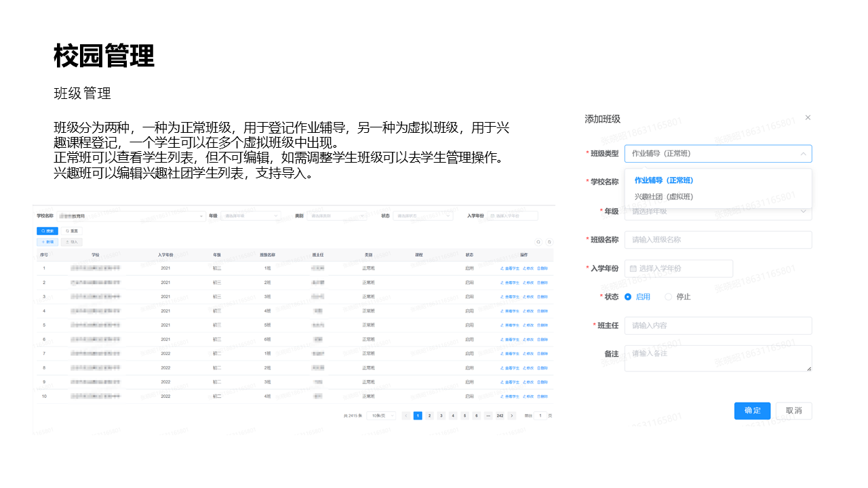Open the 班级类型 dropdown arrow
This screenshot has height=488, width=868.
[804, 154]
